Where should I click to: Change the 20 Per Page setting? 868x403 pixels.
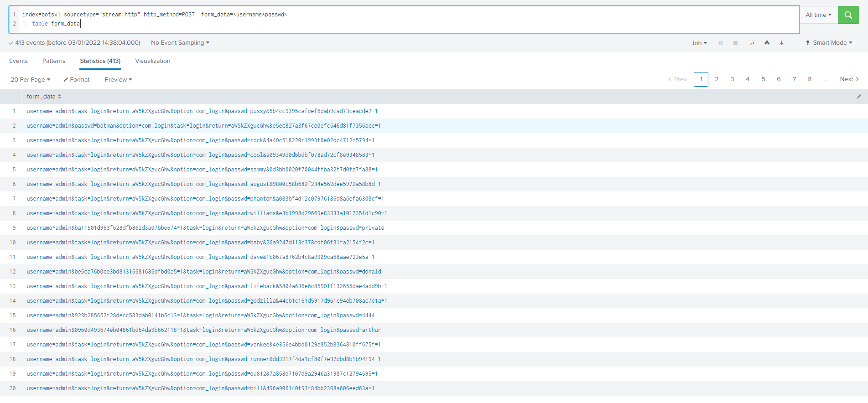point(30,79)
